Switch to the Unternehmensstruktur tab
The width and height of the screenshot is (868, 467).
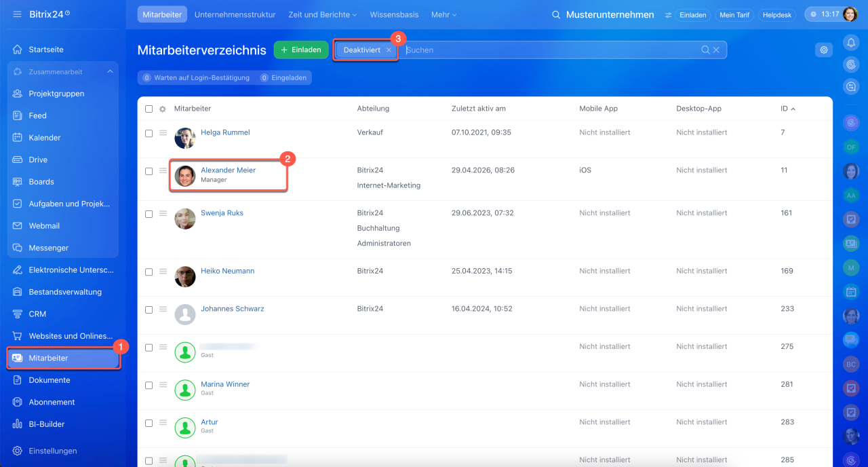(235, 14)
